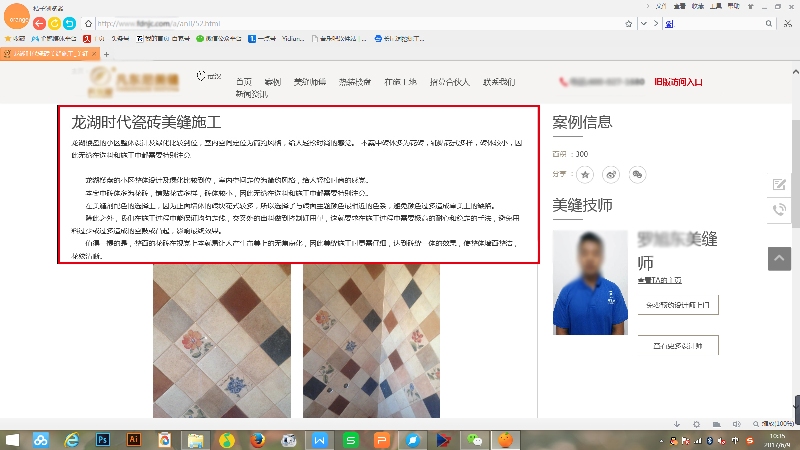The width and height of the screenshot is (800, 450).
Task: Click the orange browser logo
Action: click(x=17, y=16)
